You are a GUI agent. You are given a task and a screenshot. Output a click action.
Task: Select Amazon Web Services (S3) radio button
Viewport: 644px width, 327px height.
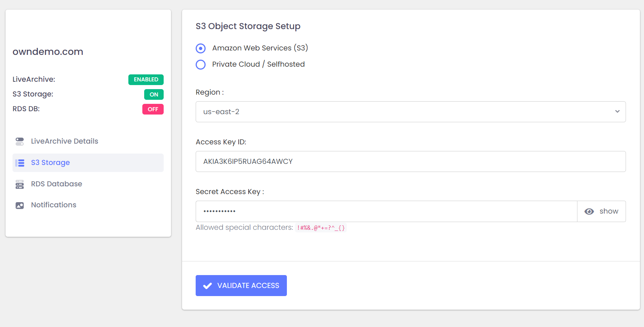pos(200,48)
